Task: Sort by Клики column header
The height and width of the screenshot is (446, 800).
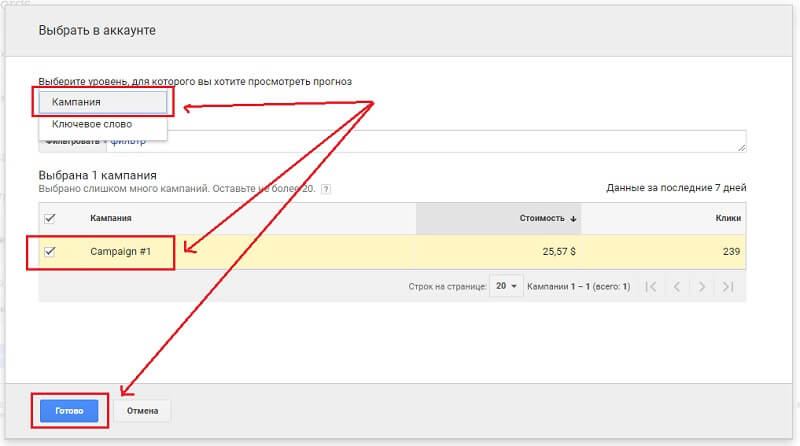Action: [727, 218]
